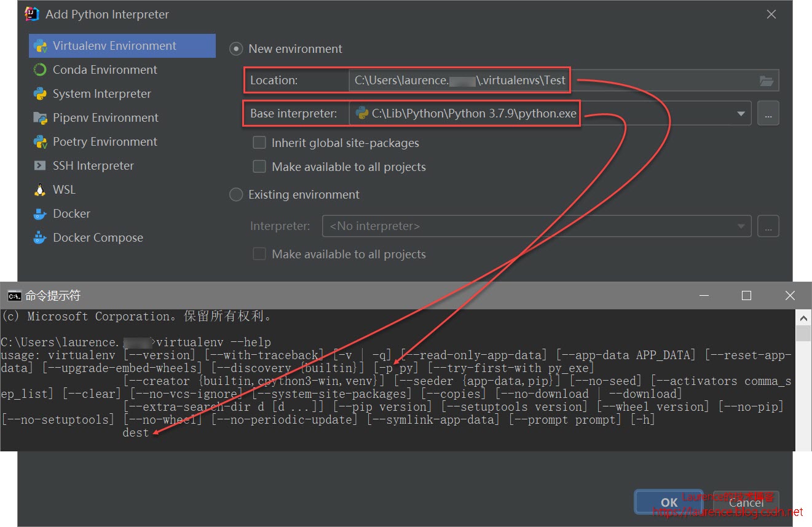Choose System Interpreter entry
The width and height of the screenshot is (812, 527).
(122, 94)
